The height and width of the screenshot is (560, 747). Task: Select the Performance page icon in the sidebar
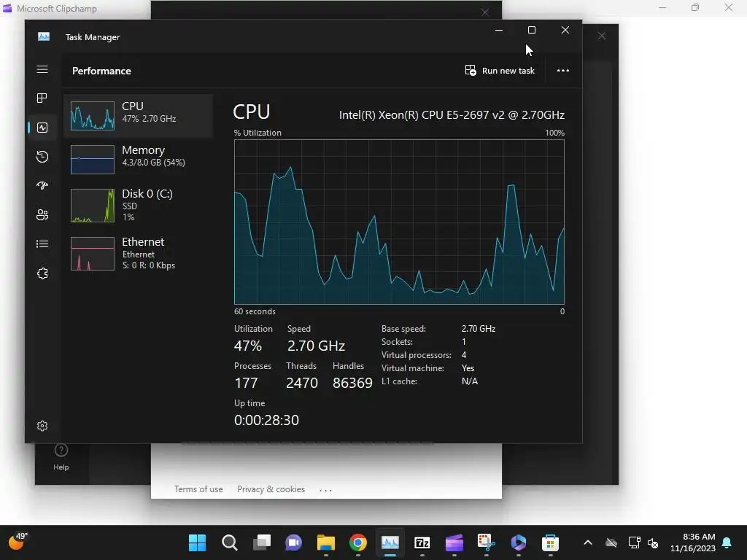click(x=42, y=128)
